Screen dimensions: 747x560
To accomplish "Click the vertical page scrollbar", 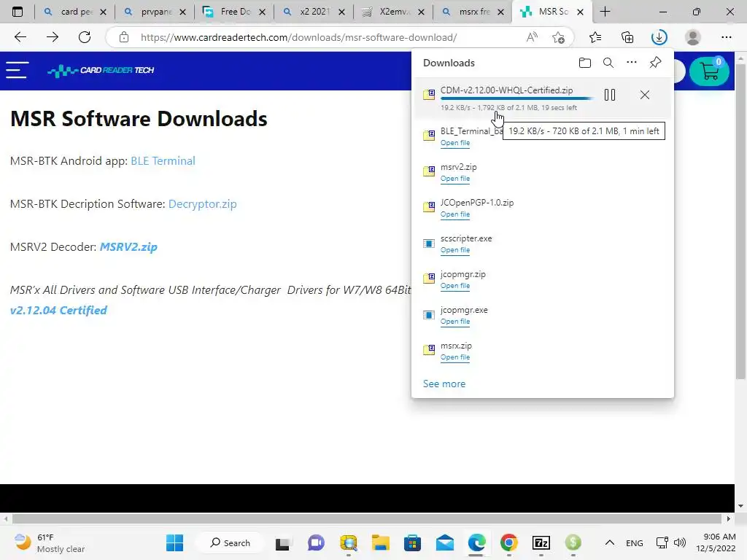I will pos(740,222).
